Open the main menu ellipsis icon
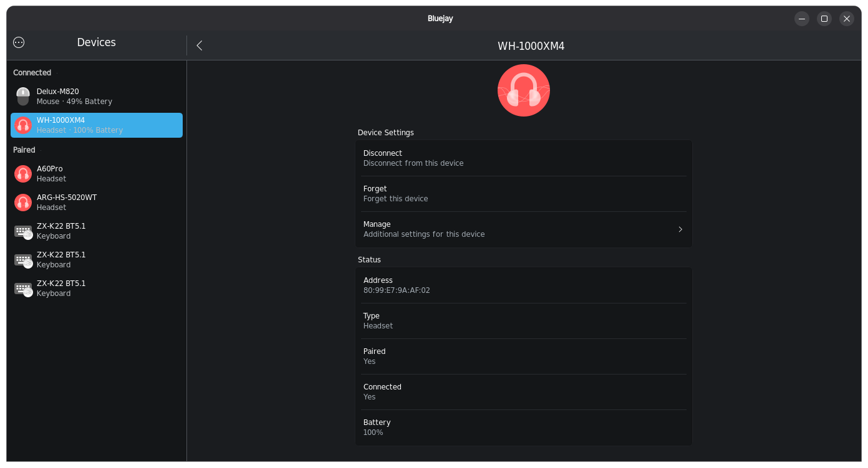Viewport: 868px width, 468px height. click(19, 42)
